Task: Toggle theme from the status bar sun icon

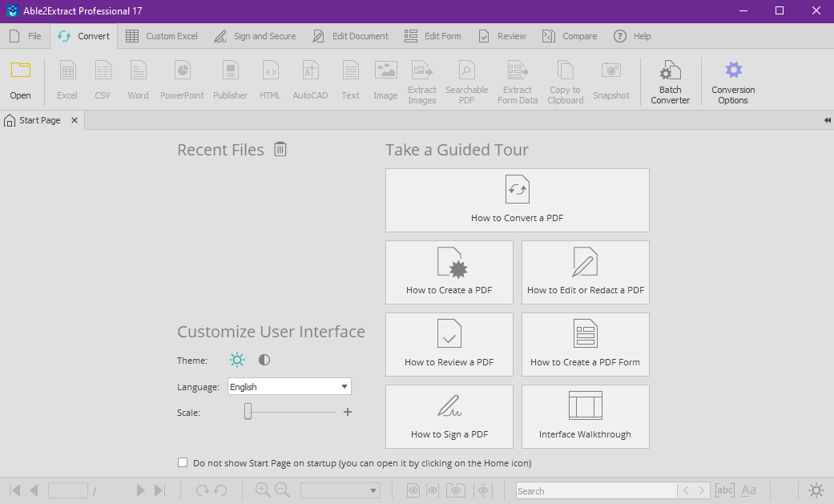Action: [x=816, y=490]
